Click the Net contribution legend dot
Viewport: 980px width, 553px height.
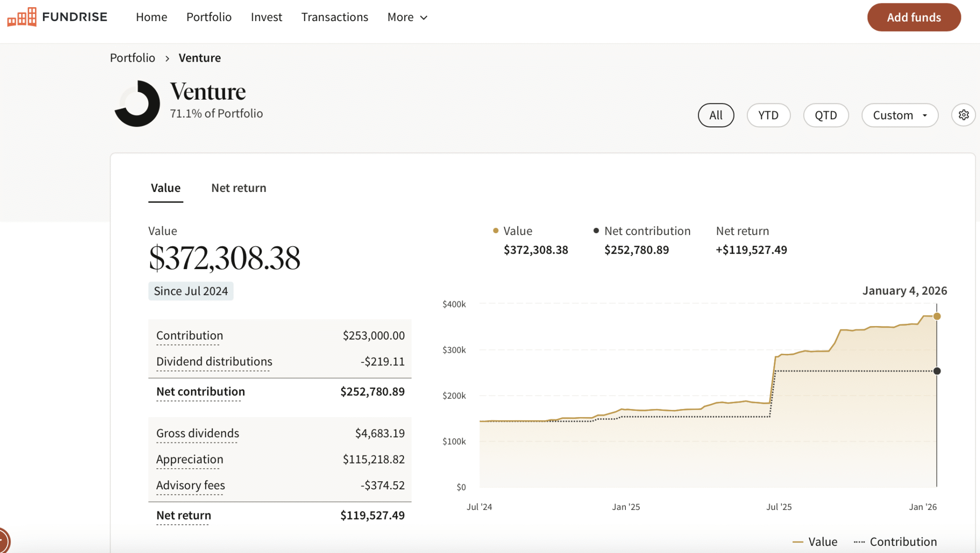point(596,231)
